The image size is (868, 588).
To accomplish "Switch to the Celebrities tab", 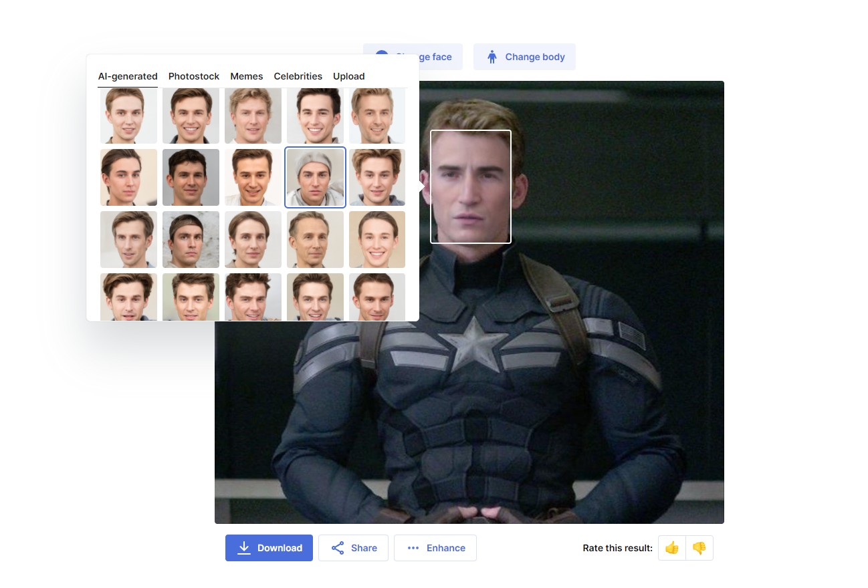I will [298, 76].
